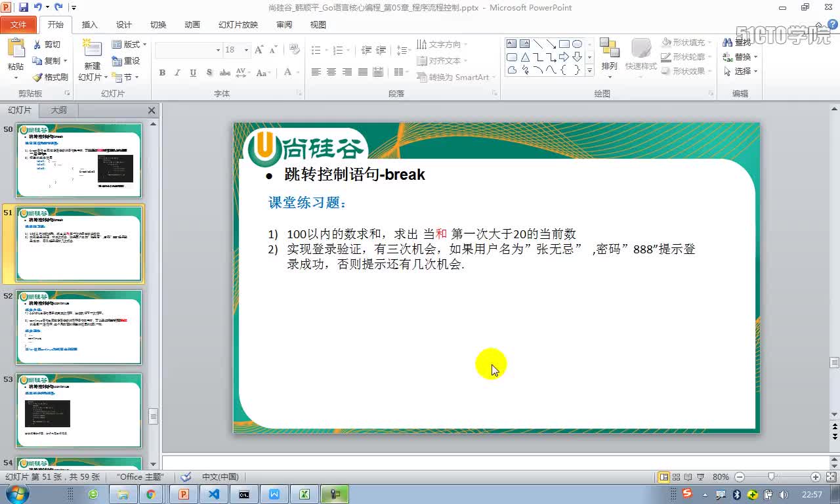Switch to the Outline (大纲) pane tab
The height and width of the screenshot is (504, 840).
[58, 110]
